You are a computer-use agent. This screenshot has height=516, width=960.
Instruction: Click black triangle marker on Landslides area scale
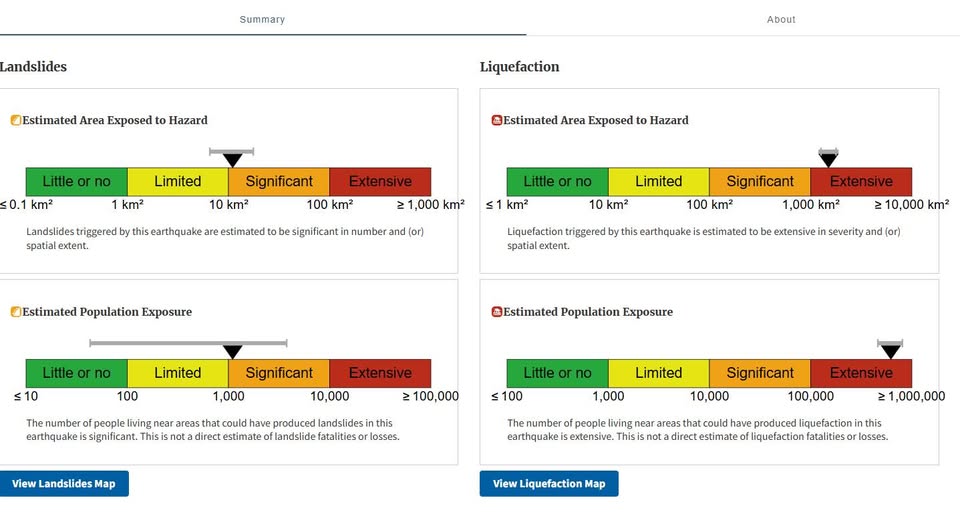[x=232, y=160]
